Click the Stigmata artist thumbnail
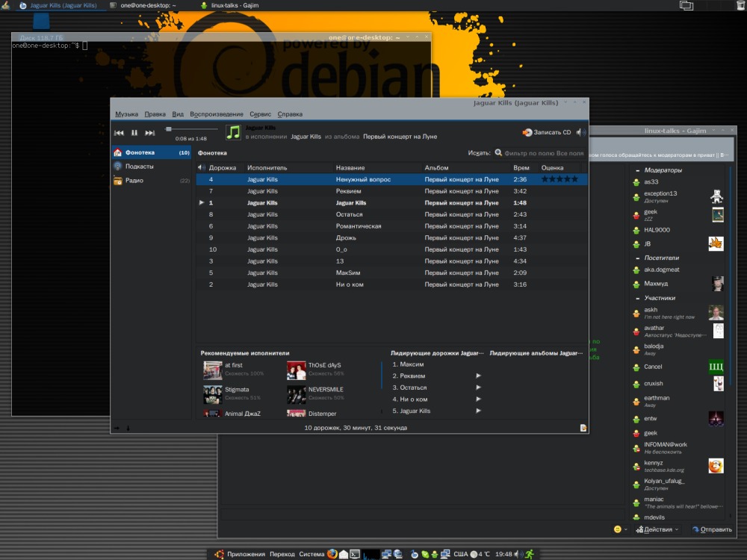Viewport: 747px width, 560px height. coord(212,394)
